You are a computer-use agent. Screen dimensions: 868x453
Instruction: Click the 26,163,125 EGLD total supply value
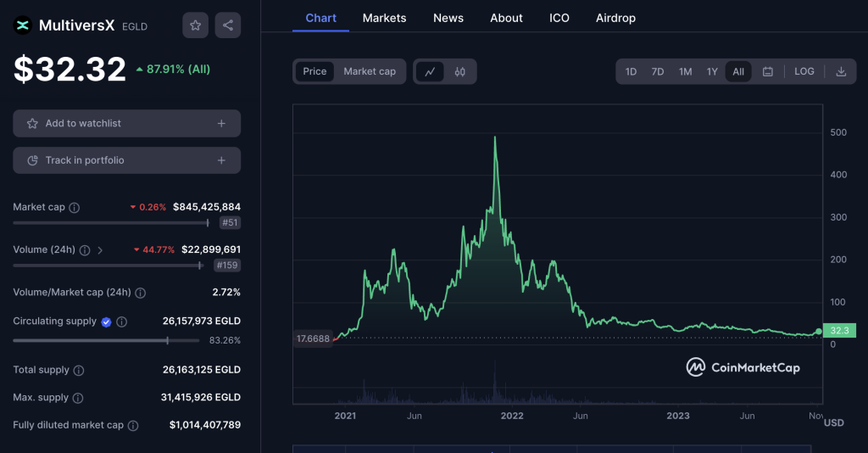pos(202,370)
